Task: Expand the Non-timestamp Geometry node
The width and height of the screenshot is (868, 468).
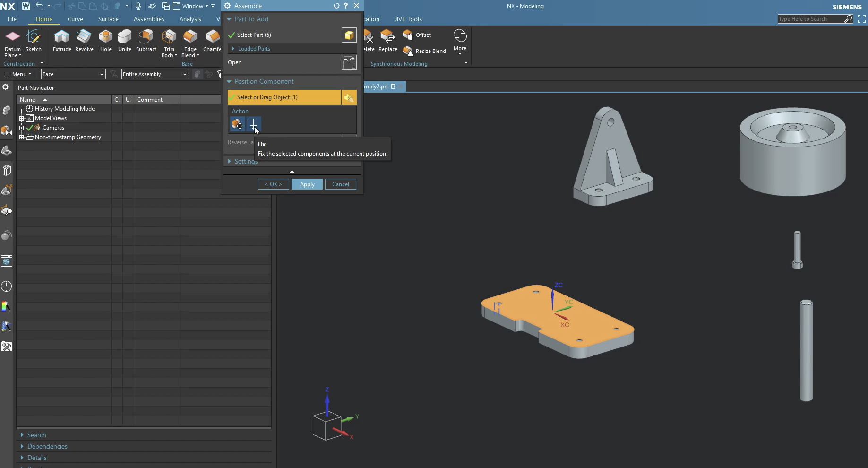Action: tap(21, 137)
